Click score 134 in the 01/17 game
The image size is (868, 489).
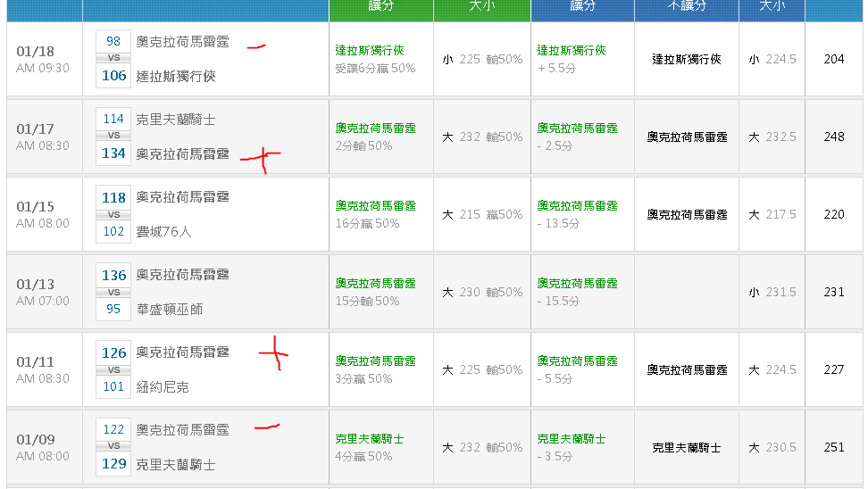[113, 153]
